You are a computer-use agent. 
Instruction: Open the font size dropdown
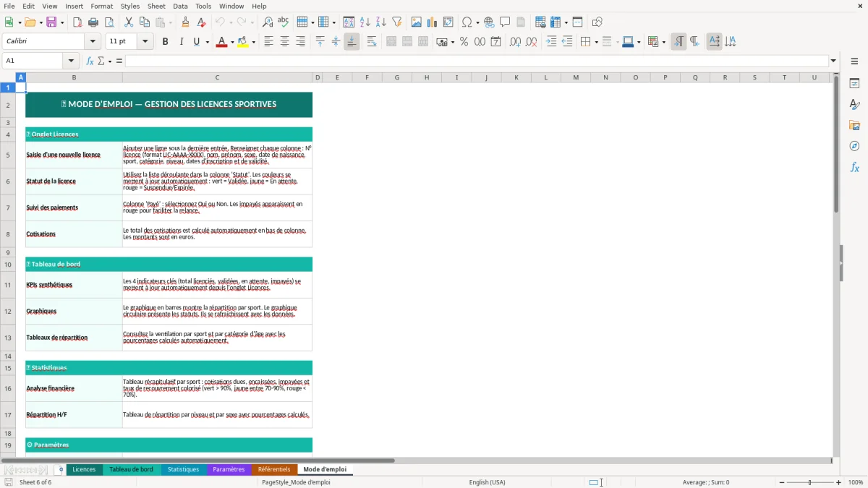pyautogui.click(x=145, y=42)
